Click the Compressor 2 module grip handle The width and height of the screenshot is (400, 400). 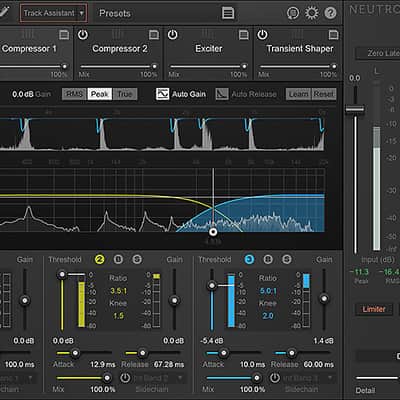(118, 34)
